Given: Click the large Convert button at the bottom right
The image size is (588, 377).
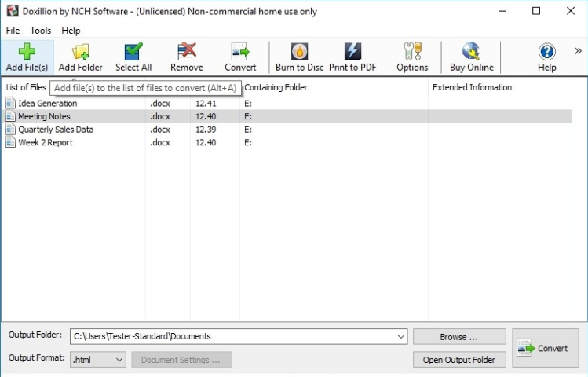Looking at the screenshot, I should click(546, 348).
